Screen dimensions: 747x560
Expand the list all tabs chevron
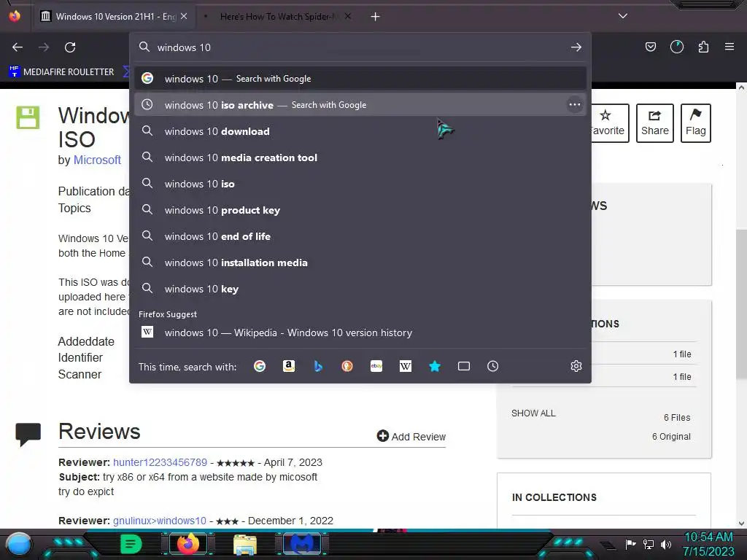coord(623,16)
